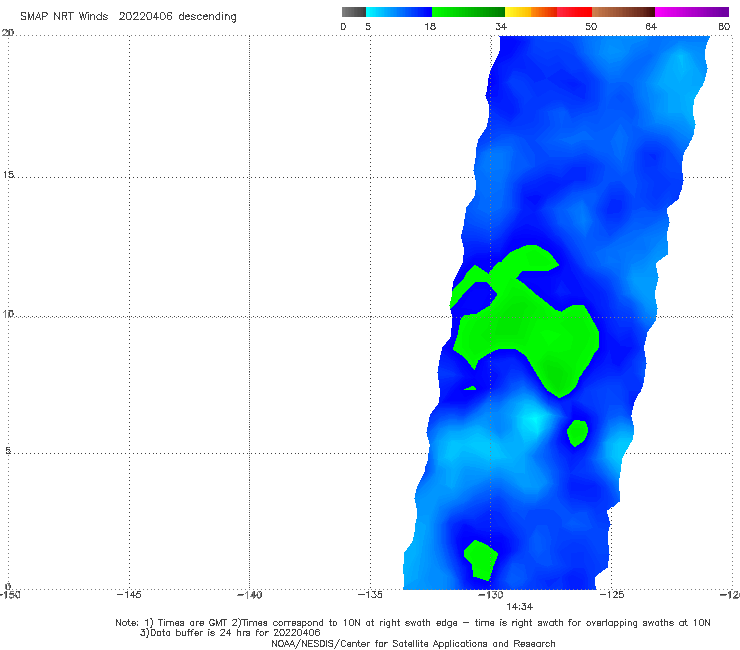Click the light cyan low-wind spot near 6N
Viewport: 740px width, 650px height.
click(534, 420)
